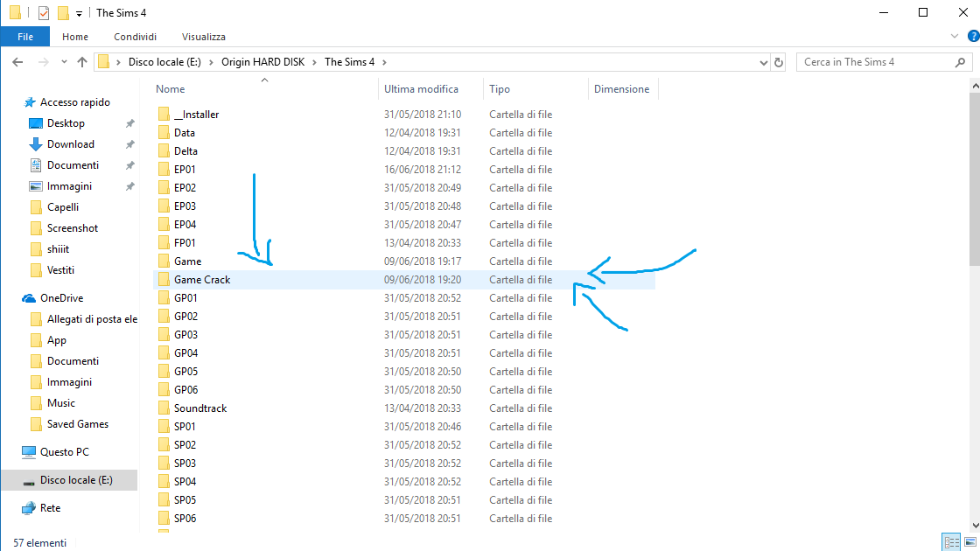
Task: Refresh the current folder view
Action: click(x=779, y=62)
